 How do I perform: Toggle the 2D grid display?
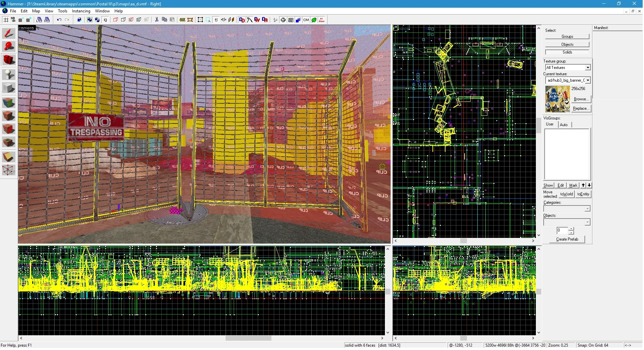coord(6,20)
